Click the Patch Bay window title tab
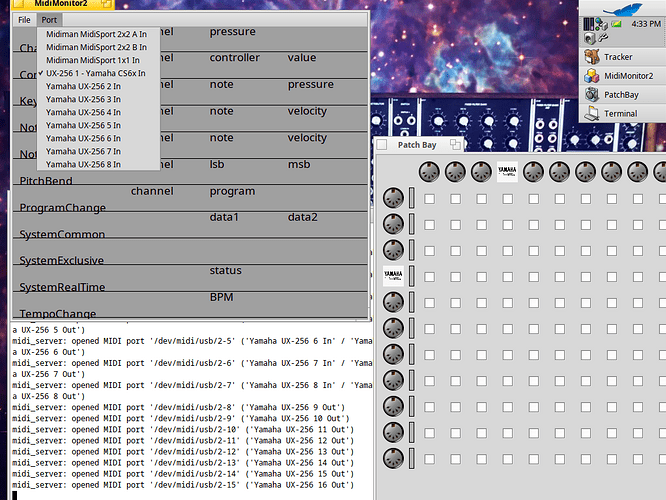This screenshot has width=666, height=500. tap(418, 145)
